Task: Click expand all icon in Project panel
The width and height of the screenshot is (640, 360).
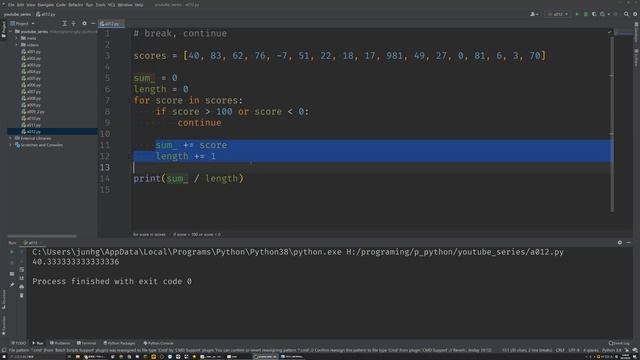Action: pyautogui.click(x=64, y=24)
